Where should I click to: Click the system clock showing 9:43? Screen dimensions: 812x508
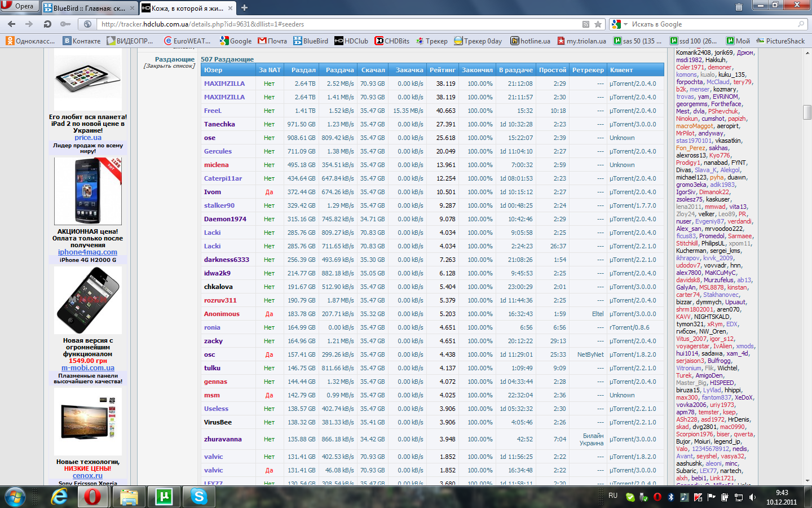tap(782, 497)
